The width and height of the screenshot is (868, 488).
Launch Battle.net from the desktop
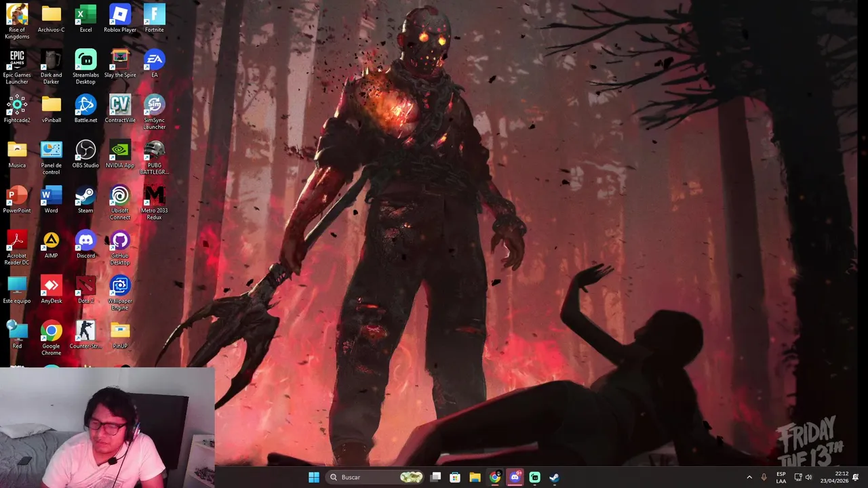click(85, 108)
